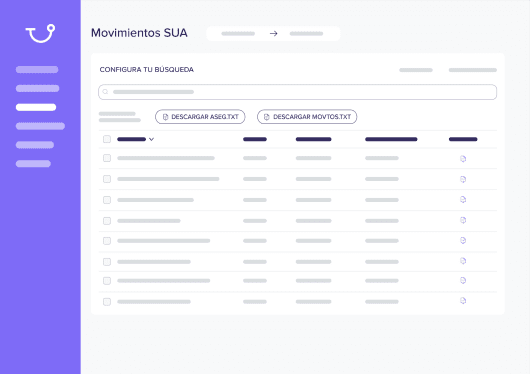The height and width of the screenshot is (374, 530).
Task: Click the file icon on DESCARGAR MOVTOS.TXT
Action: [x=266, y=117]
